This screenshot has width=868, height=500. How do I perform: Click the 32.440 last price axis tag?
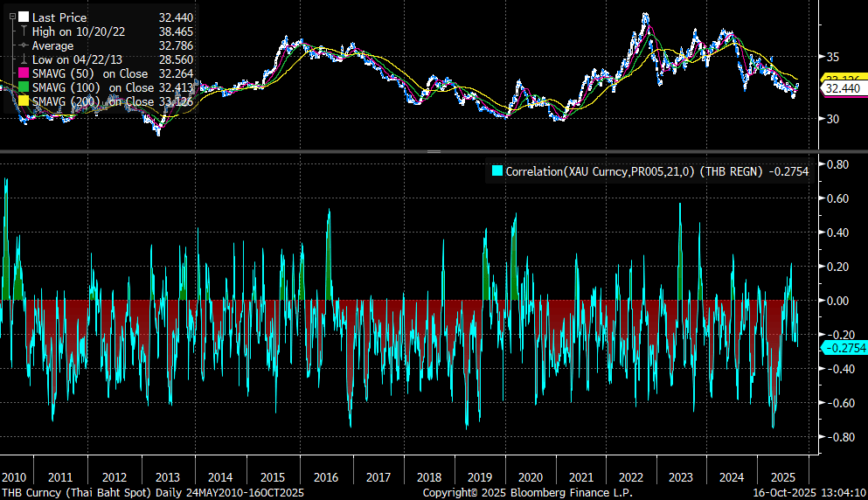click(843, 88)
